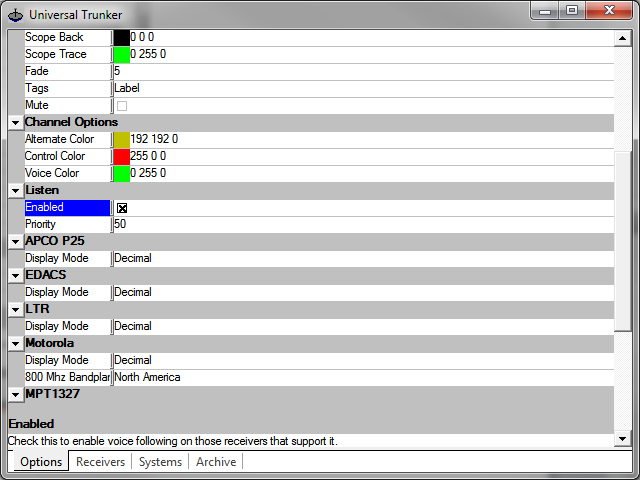Collapse the Motorola section
The width and height of the screenshot is (640, 480).
pyautogui.click(x=15, y=344)
